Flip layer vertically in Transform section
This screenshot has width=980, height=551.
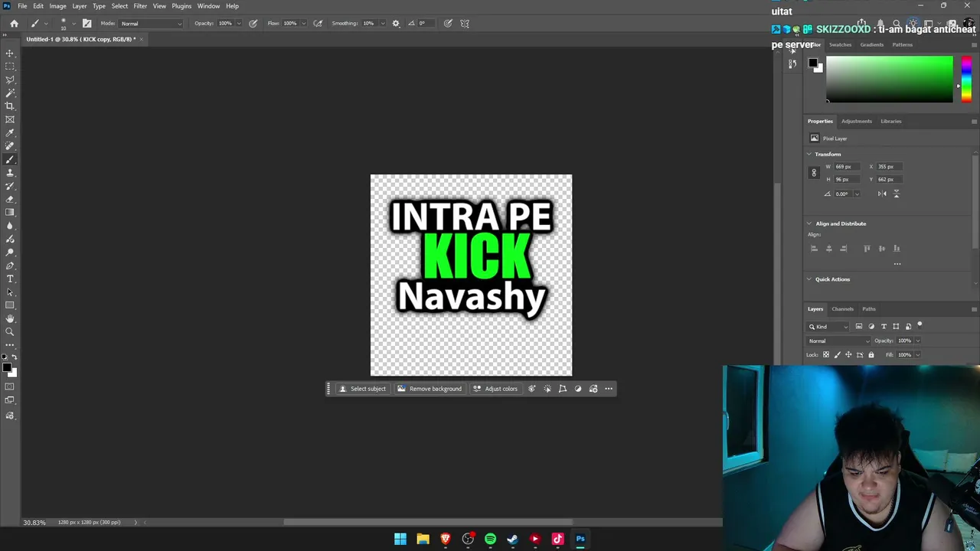(x=897, y=194)
